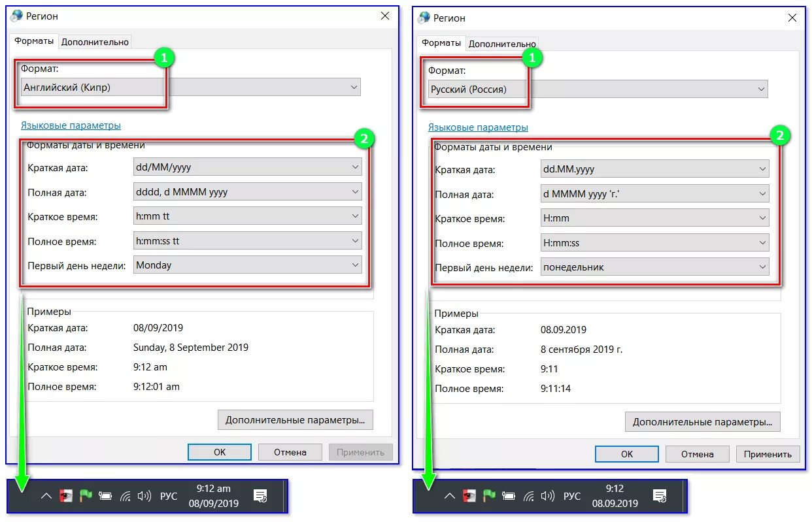812x522 pixels.
Task: Confirm with OK in right Регион window
Action: (x=627, y=454)
